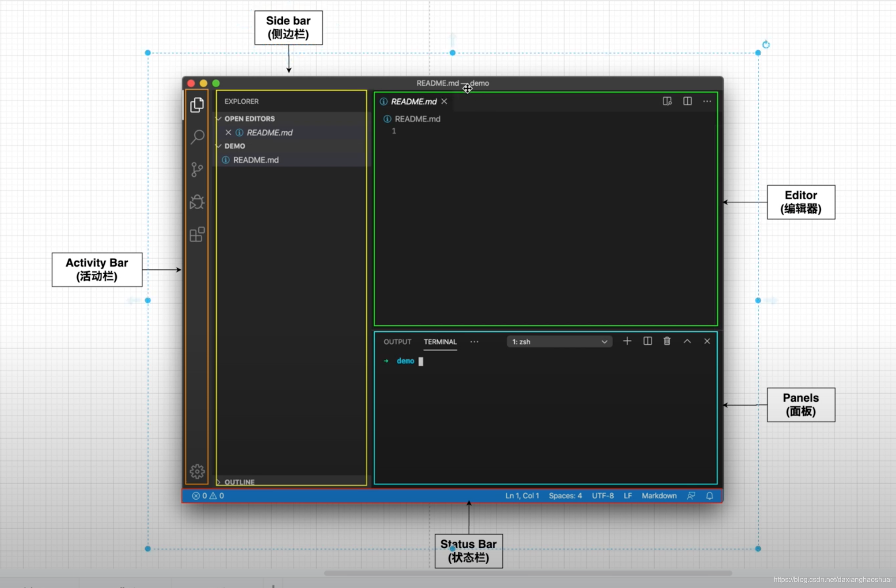Image resolution: width=896 pixels, height=588 pixels.
Task: Open the Run and Debug bug icon
Action: point(197,202)
